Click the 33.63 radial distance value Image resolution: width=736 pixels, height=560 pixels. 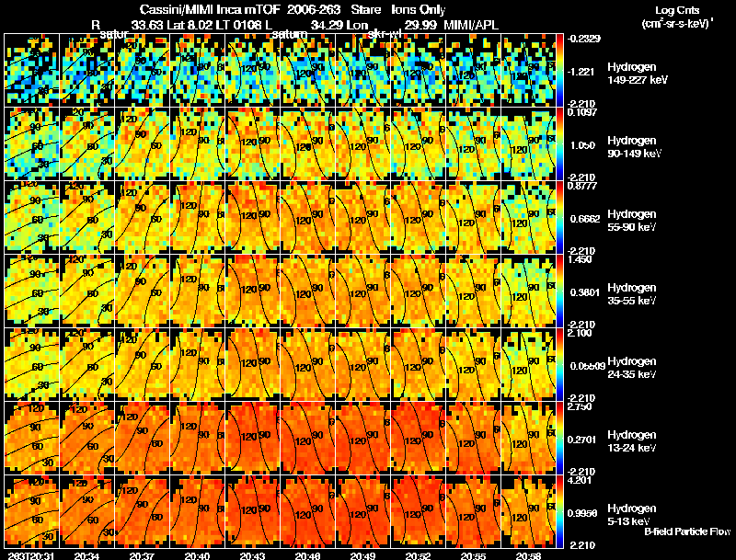coord(147,25)
